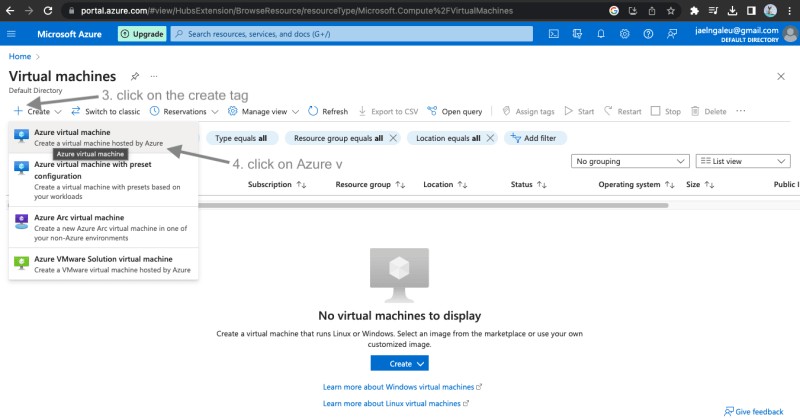Open the Azure portal hamburger menu

point(11,34)
